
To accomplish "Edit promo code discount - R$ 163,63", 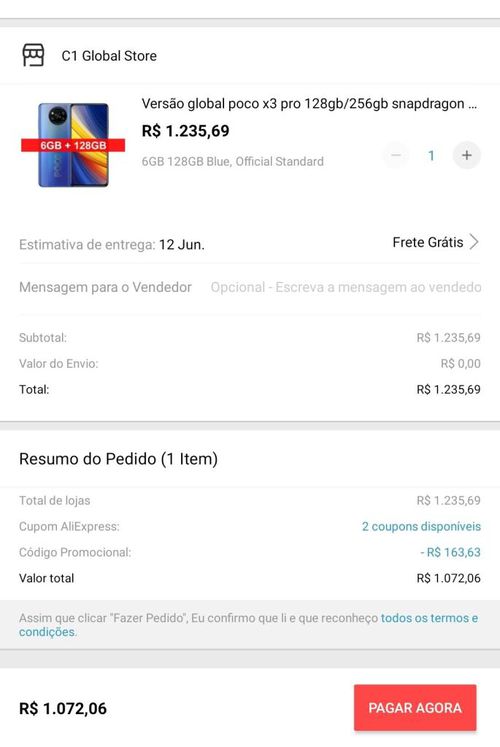I will [450, 552].
